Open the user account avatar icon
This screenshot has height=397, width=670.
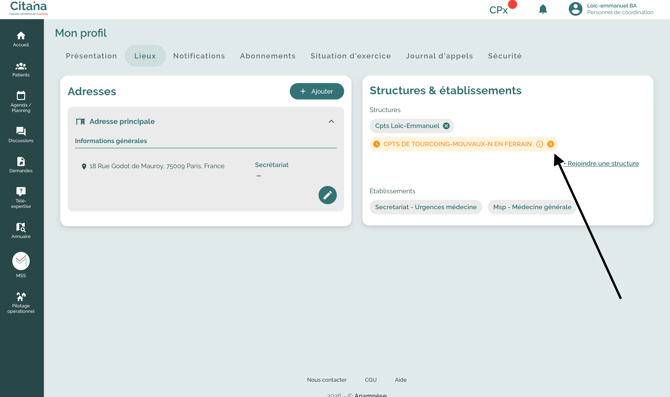(x=576, y=9)
